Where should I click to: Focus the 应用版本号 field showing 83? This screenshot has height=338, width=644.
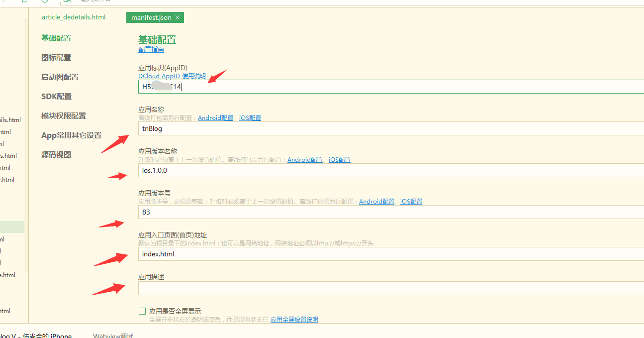pyautogui.click(x=390, y=212)
